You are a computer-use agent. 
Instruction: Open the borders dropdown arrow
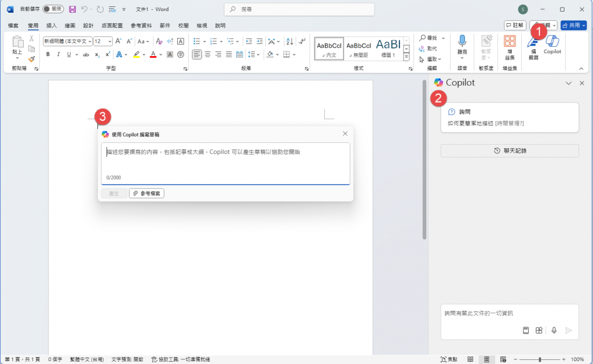[x=294, y=54]
